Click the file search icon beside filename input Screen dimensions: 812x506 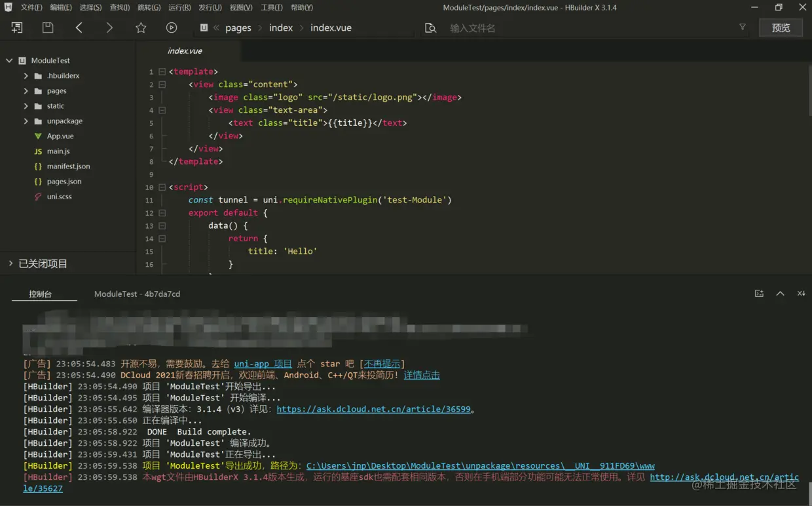(x=430, y=28)
